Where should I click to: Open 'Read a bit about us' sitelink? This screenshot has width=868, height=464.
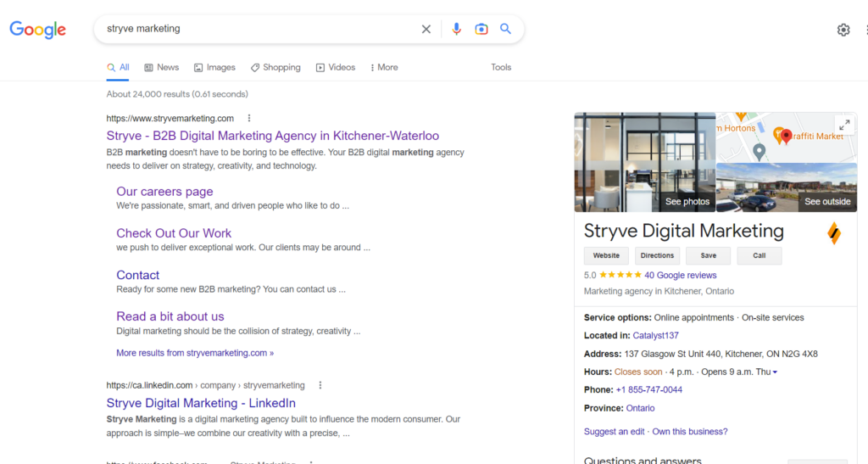(170, 316)
